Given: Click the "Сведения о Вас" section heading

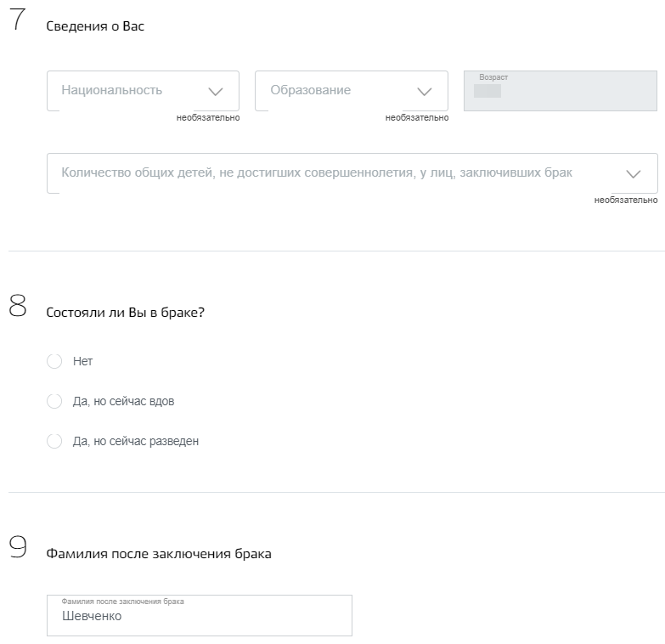Looking at the screenshot, I should pos(95,26).
